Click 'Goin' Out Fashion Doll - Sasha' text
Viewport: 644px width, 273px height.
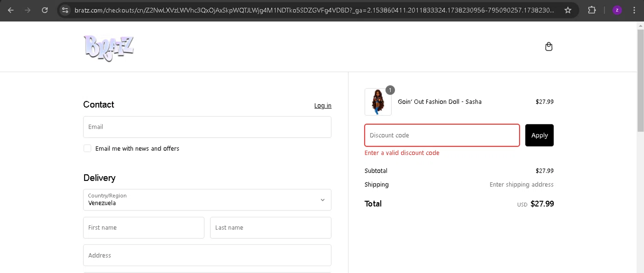tap(440, 102)
